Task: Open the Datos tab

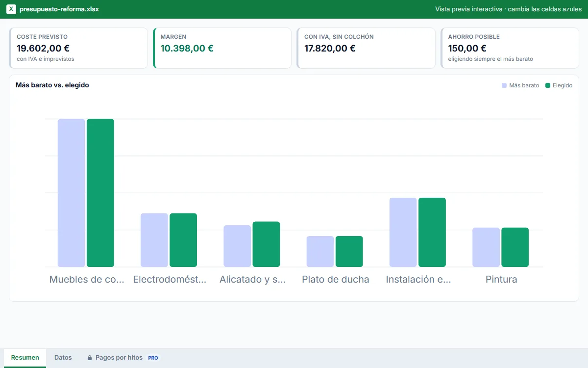Action: pos(63,358)
